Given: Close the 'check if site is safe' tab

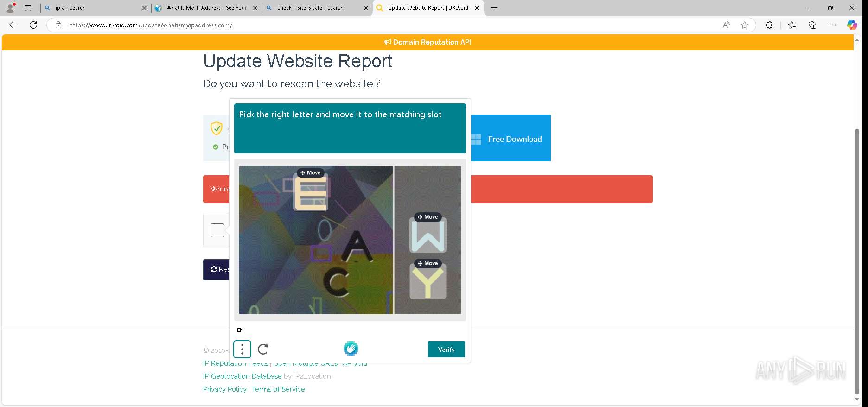Looking at the screenshot, I should 366,8.
